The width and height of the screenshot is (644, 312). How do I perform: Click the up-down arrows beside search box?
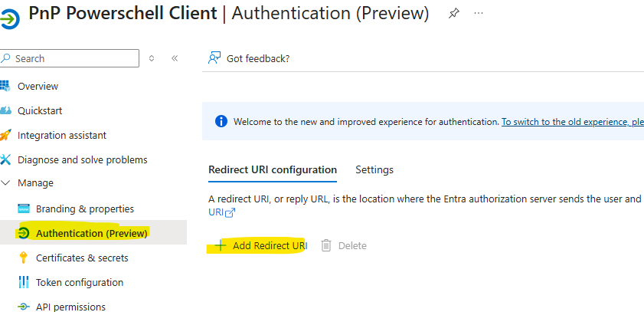pyautogui.click(x=152, y=58)
